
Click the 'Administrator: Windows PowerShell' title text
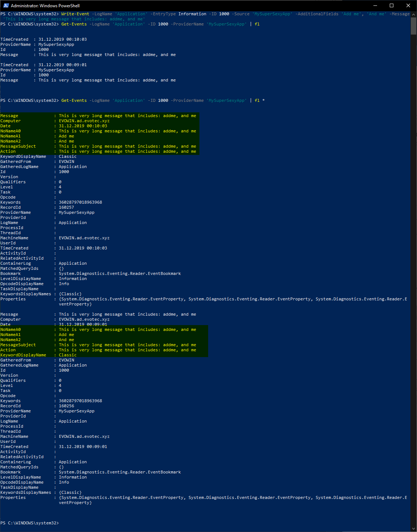45,6
